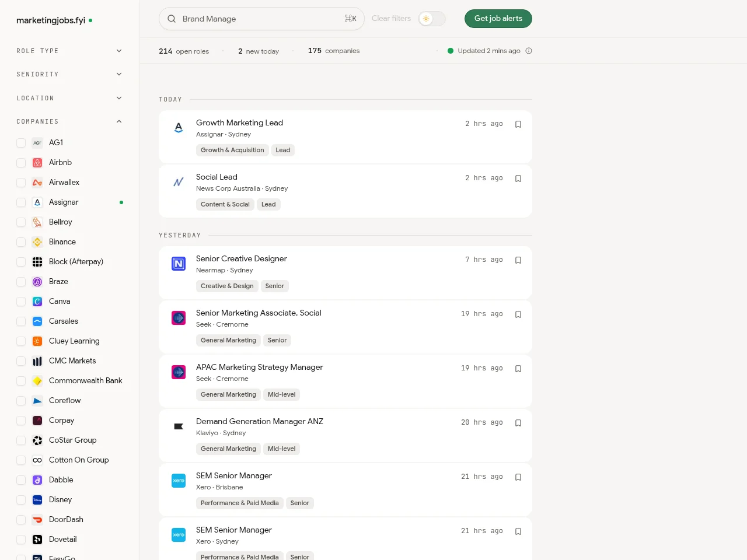Bookmark the Senior Creative Designer job

[x=518, y=260]
